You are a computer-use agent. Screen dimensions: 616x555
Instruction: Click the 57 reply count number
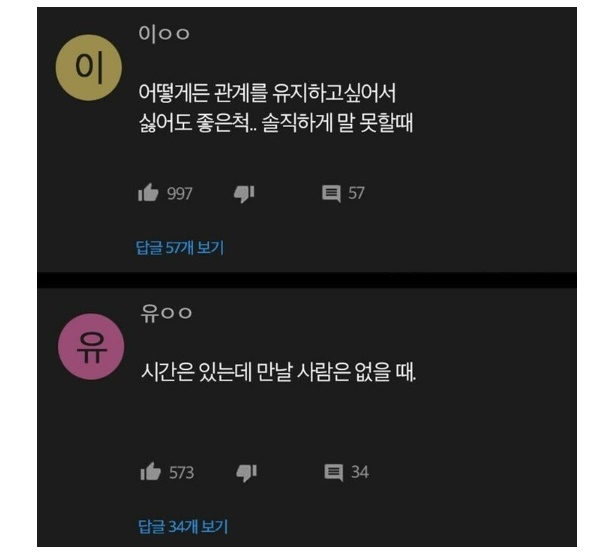356,193
